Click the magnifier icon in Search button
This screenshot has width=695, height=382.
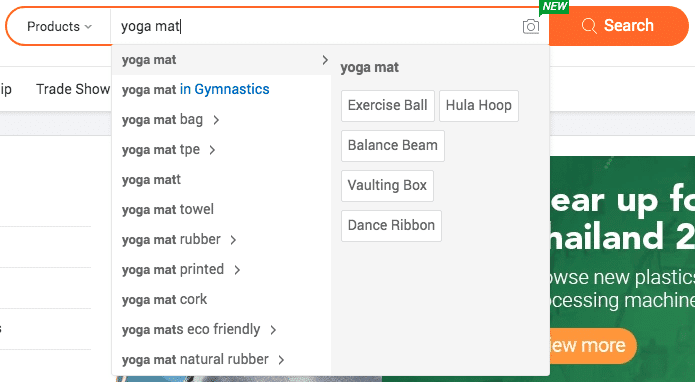589,26
